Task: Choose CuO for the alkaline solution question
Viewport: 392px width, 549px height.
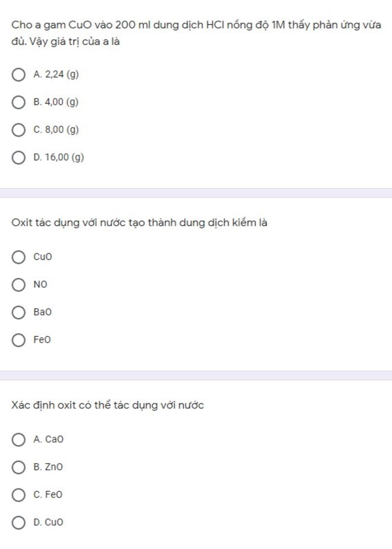Action: click(18, 257)
